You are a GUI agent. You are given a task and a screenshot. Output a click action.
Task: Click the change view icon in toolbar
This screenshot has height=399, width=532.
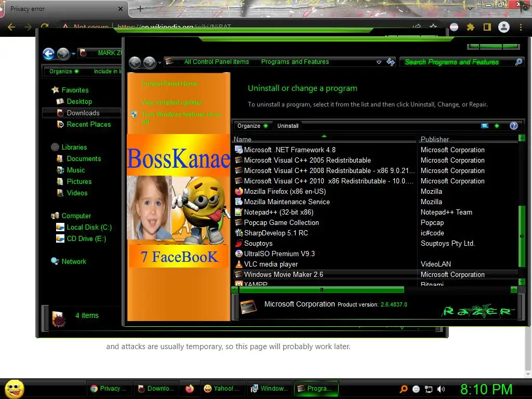coord(485,126)
